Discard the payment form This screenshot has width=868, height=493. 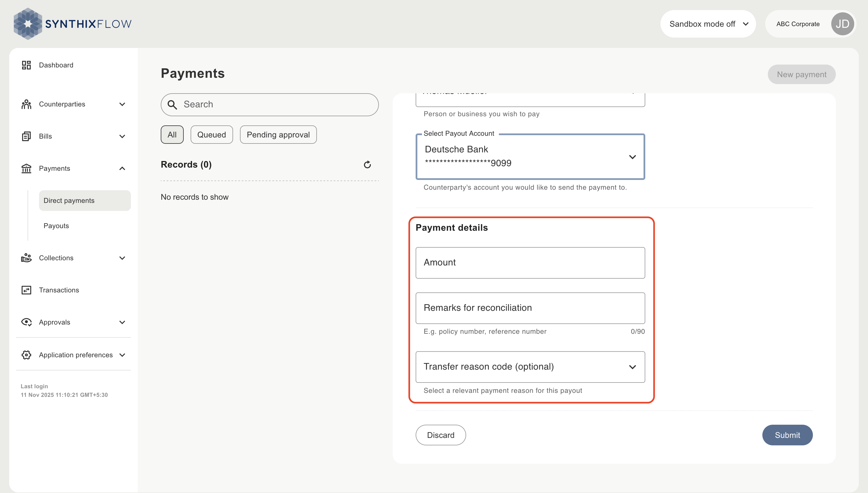pyautogui.click(x=441, y=435)
